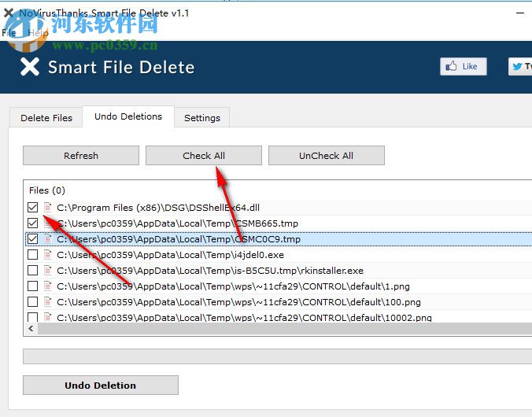532x417 pixels.
Task: Select the i4jdel0.exe file path
Action: coord(170,255)
